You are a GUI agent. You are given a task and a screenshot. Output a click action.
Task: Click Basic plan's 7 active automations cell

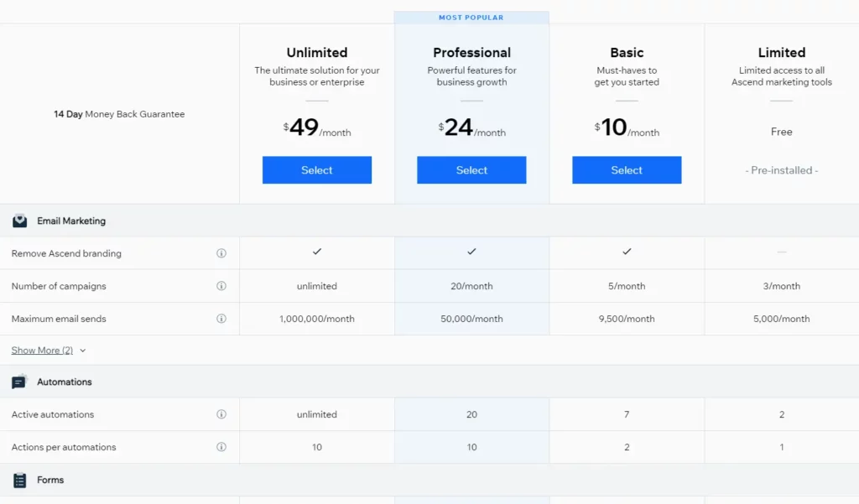(627, 414)
